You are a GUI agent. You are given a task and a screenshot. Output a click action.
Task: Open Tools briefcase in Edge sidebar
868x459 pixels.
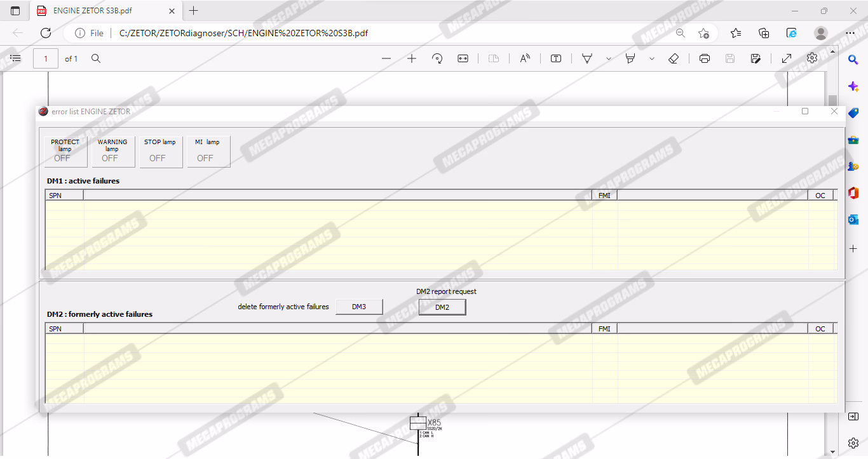point(853,140)
